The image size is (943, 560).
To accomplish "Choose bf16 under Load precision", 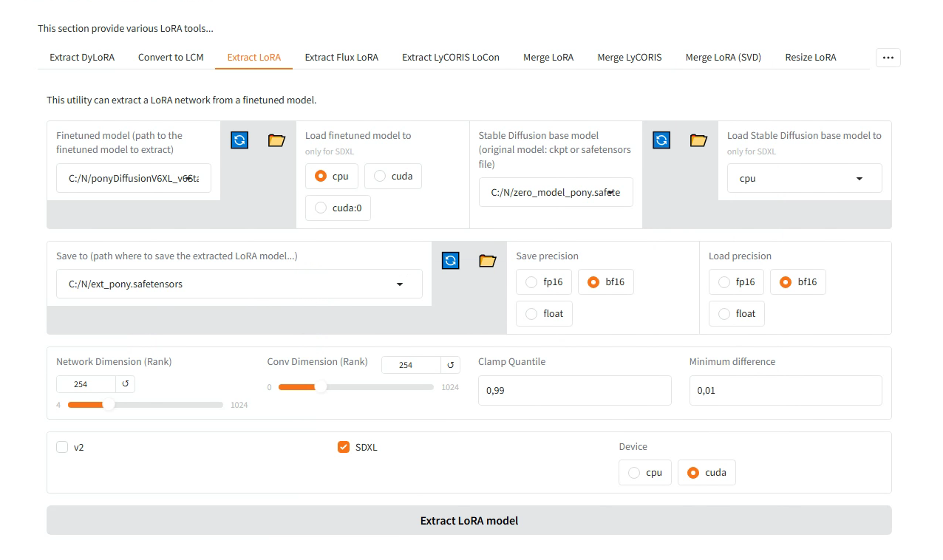I will point(798,281).
